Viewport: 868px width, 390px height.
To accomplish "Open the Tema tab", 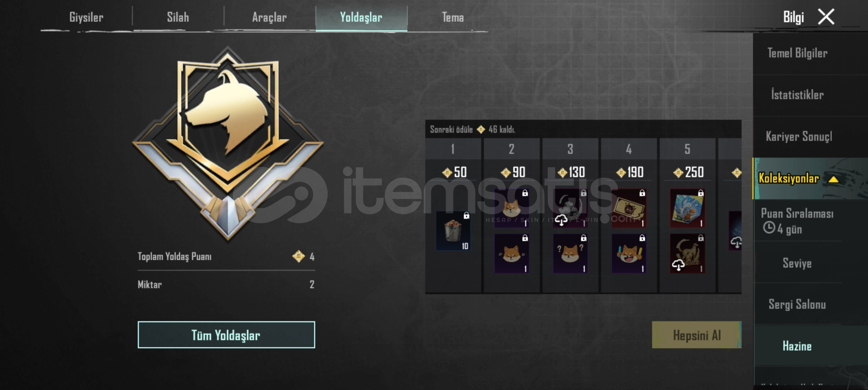I will pyautogui.click(x=453, y=17).
